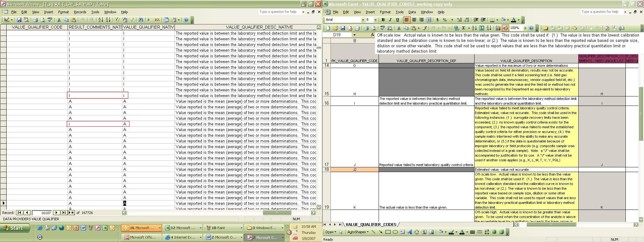The width and height of the screenshot is (644, 242).
Task: Click Sort Ascending icon in Access toolbar
Action: click(101, 20)
